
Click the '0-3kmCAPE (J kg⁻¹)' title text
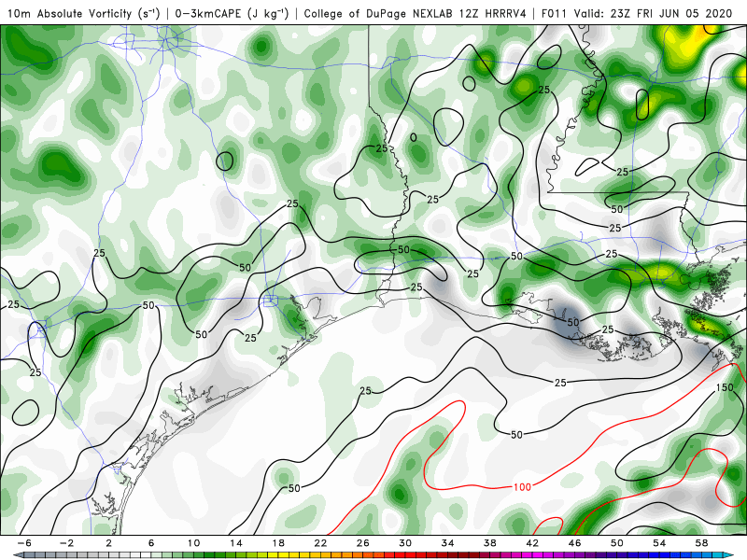(x=232, y=14)
